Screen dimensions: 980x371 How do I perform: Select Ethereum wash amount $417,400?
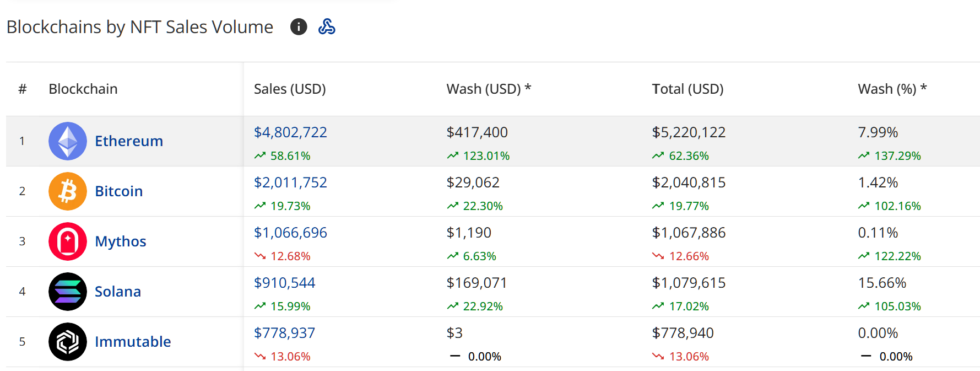(x=477, y=132)
